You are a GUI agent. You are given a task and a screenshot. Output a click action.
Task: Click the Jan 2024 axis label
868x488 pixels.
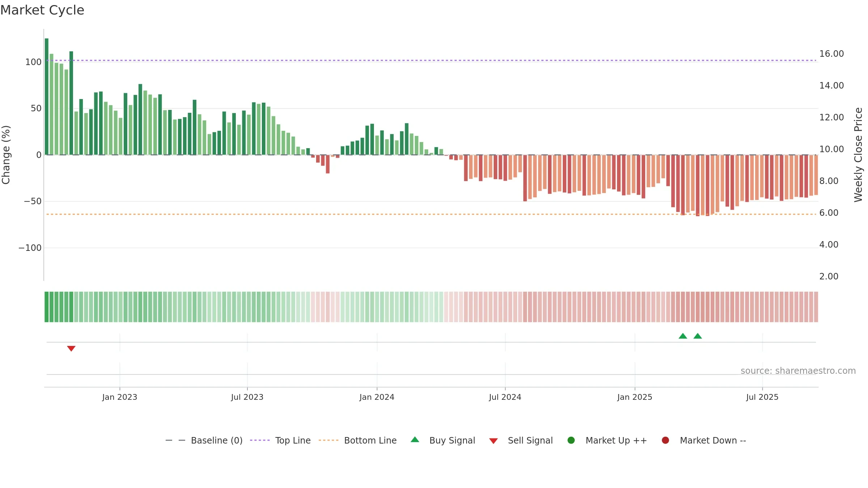pos(377,397)
